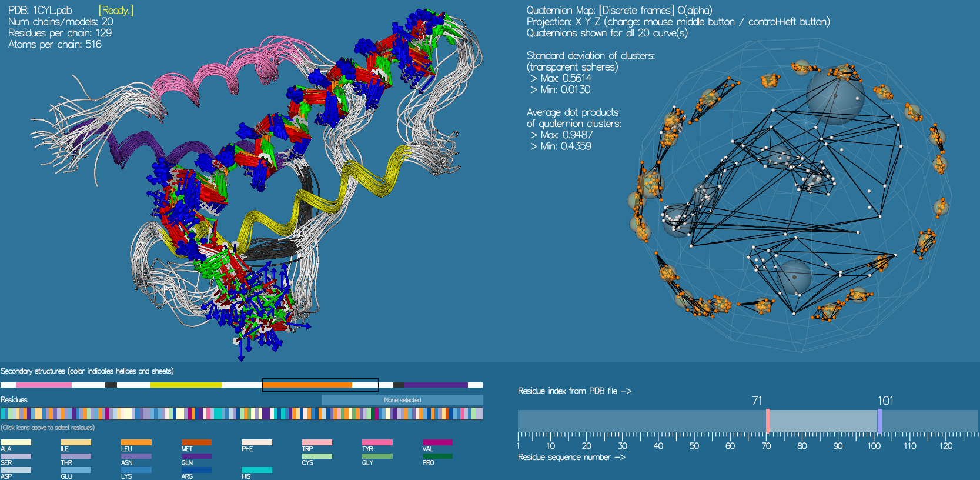Select the GLU residue color icon
Image resolution: width=980 pixels, height=480 pixels.
[x=76, y=470]
